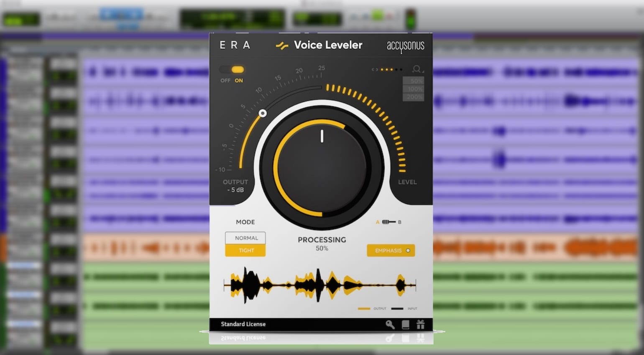Toggle the EMPHASIS indicator light

coord(408,250)
